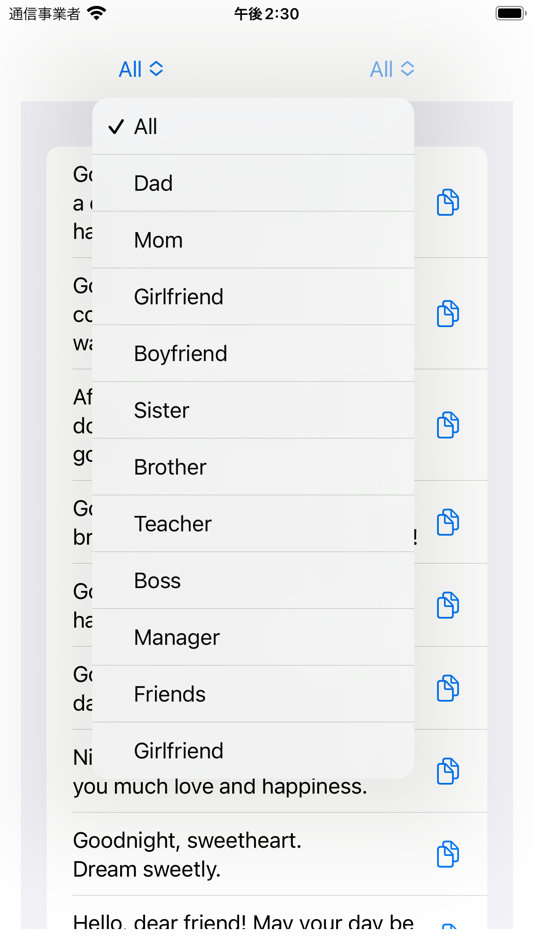The height and width of the screenshot is (950, 534).
Task: Copy the 'Goodnight, sweetheart' message
Action: pos(448,854)
